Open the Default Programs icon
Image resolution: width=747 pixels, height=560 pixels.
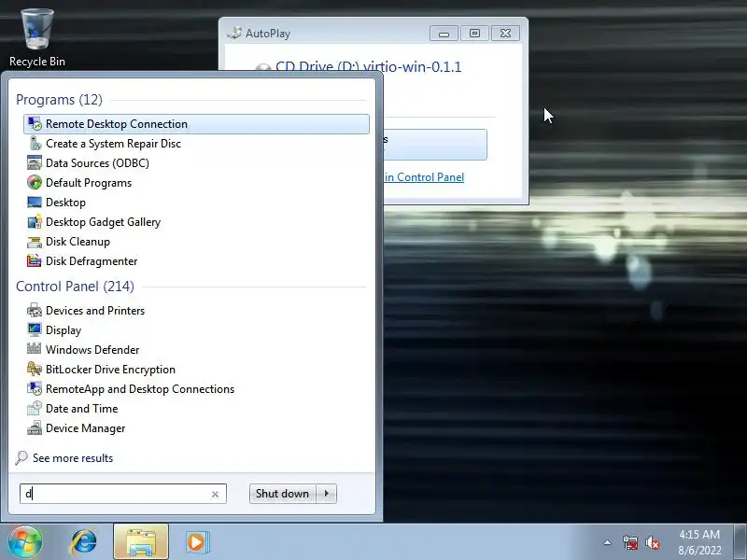35,182
